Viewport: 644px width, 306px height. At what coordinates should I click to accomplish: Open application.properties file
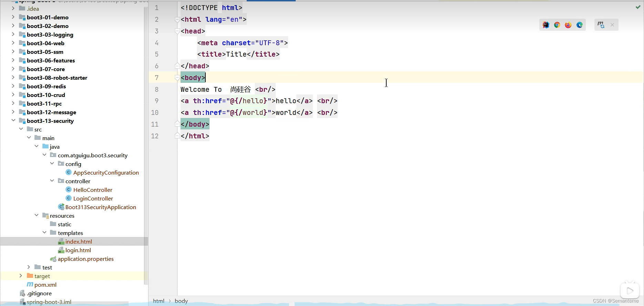(86, 259)
